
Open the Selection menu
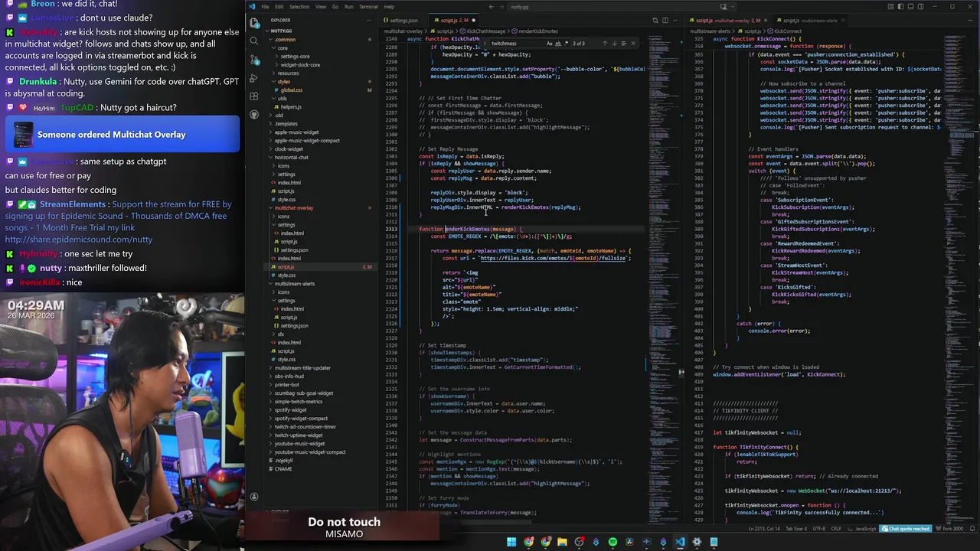click(299, 7)
